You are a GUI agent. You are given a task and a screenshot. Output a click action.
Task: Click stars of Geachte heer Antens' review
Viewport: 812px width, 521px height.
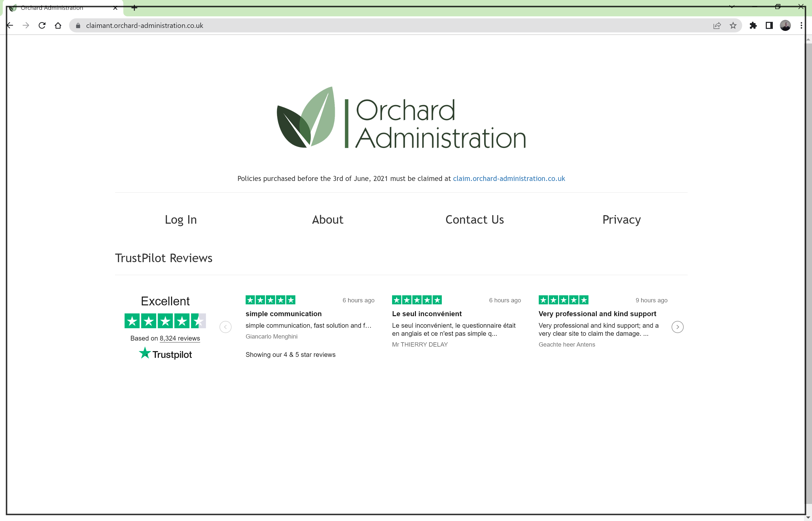[564, 300]
